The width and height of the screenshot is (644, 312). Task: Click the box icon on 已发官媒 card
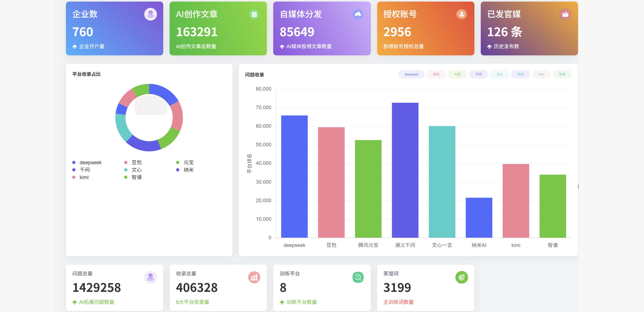565,14
